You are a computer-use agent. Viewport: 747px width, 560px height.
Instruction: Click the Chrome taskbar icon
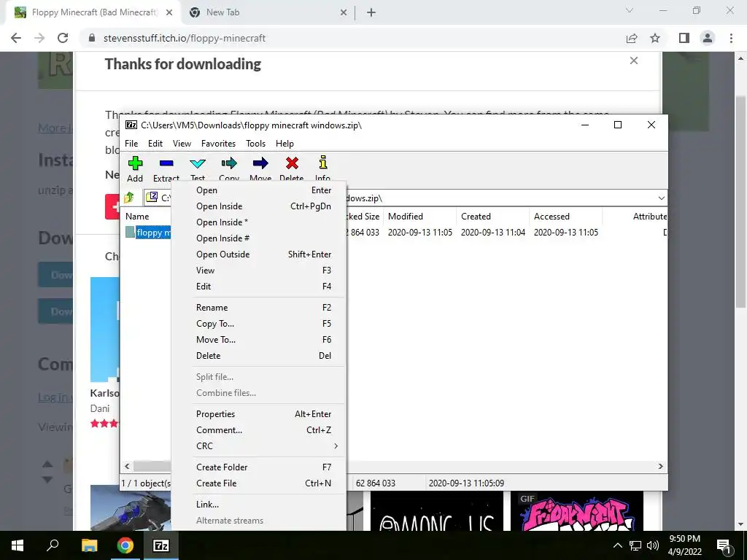pyautogui.click(x=125, y=545)
